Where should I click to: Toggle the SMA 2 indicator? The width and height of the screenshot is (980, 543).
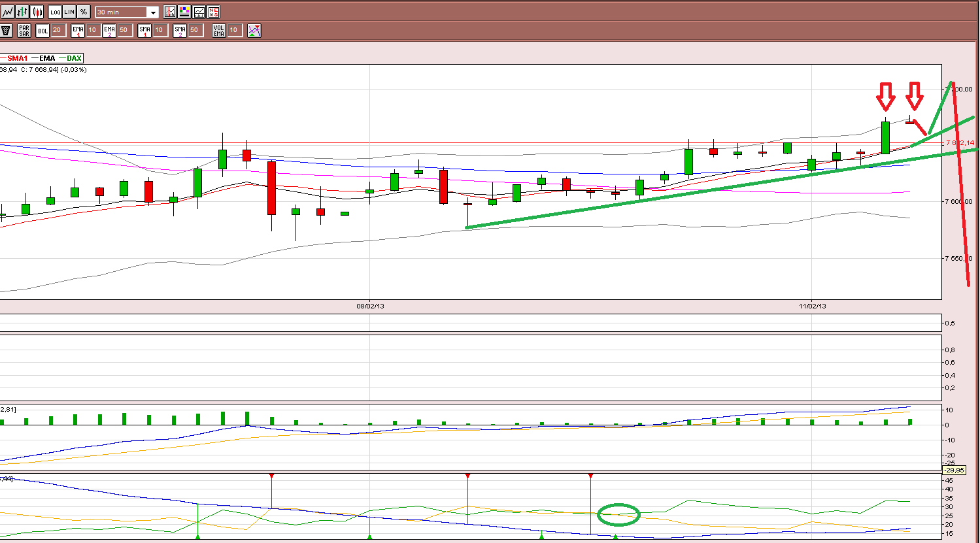click(180, 30)
